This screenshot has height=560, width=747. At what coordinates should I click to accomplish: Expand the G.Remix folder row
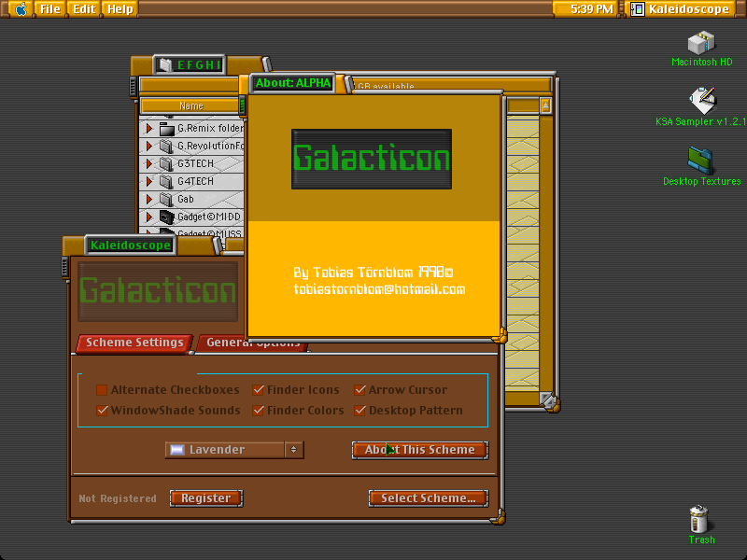149,129
